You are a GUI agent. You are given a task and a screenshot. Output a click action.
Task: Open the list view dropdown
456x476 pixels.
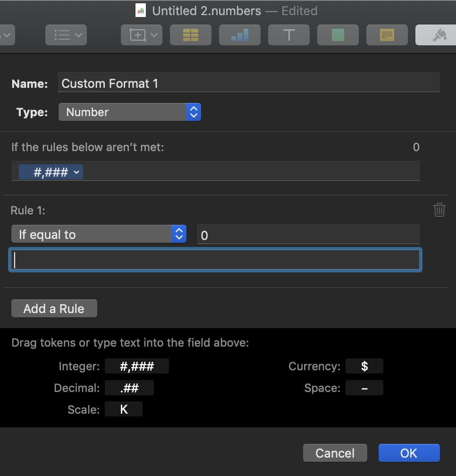[x=66, y=35]
